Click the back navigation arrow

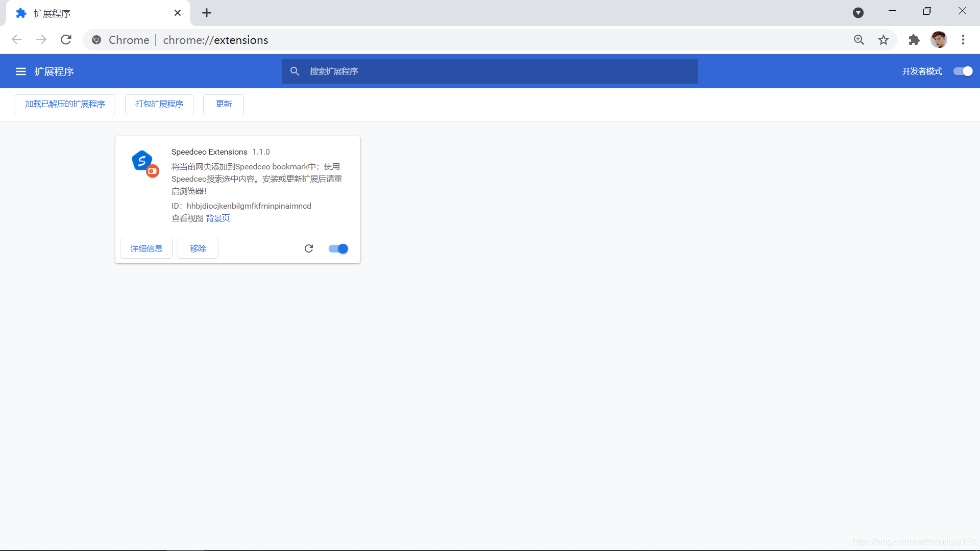pos(17,40)
